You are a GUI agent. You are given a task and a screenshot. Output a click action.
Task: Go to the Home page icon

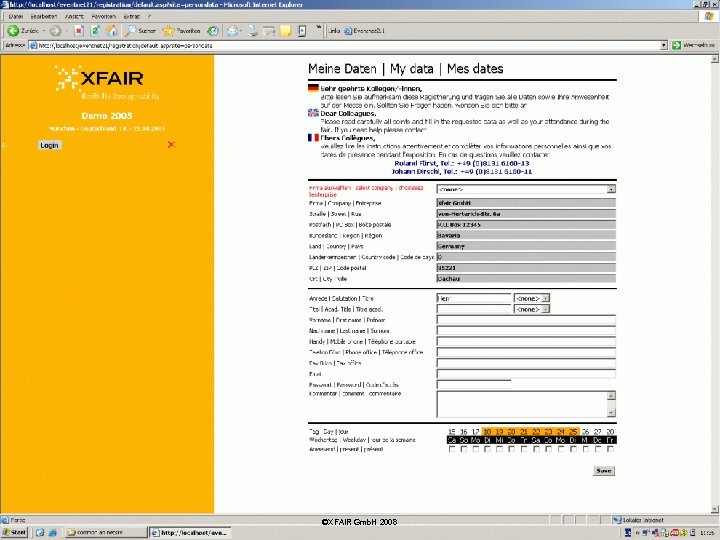112,31
